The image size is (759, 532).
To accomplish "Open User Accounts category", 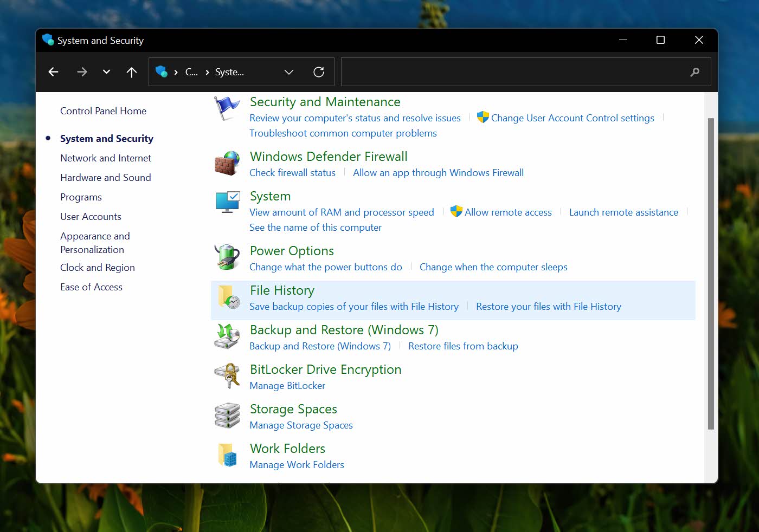I will (91, 217).
